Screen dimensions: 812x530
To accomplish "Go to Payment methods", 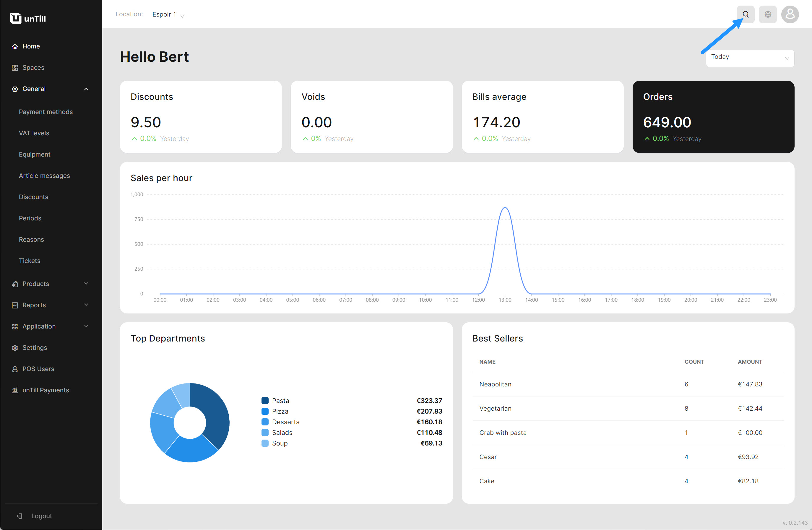I will click(x=46, y=112).
